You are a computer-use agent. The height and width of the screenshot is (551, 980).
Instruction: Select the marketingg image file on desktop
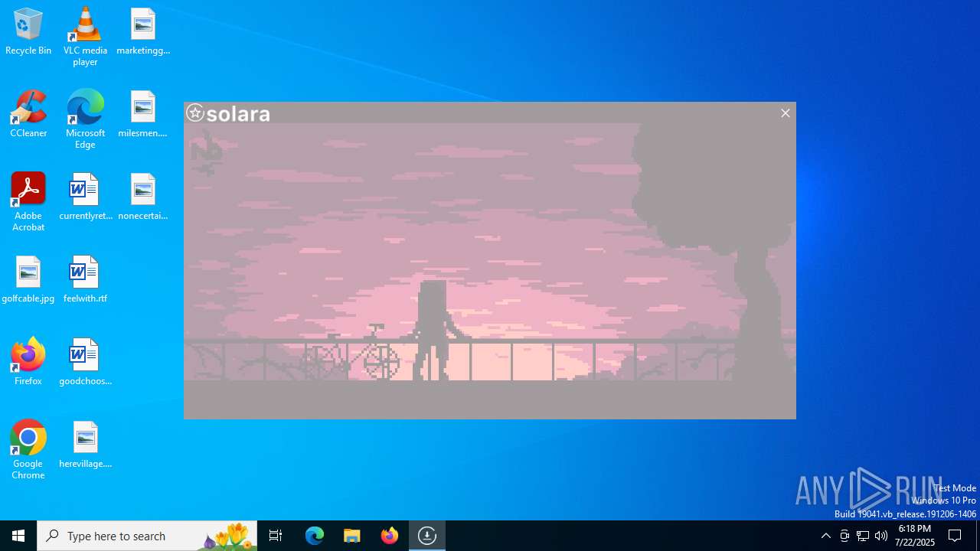point(143,31)
